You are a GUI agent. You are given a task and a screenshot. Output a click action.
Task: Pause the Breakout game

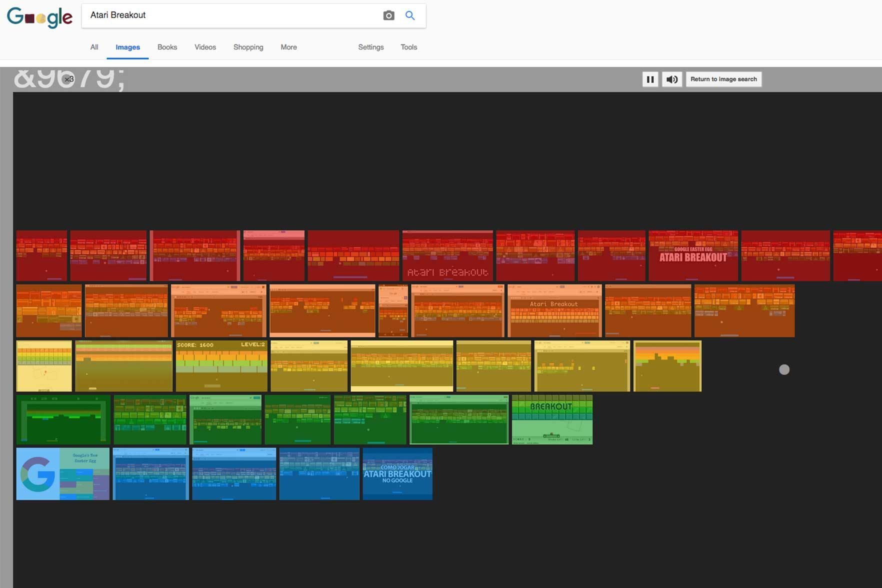pyautogui.click(x=650, y=79)
